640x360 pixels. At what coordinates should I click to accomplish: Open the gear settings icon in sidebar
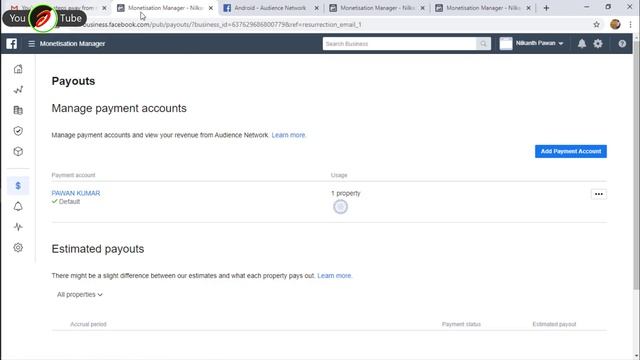coord(18,247)
